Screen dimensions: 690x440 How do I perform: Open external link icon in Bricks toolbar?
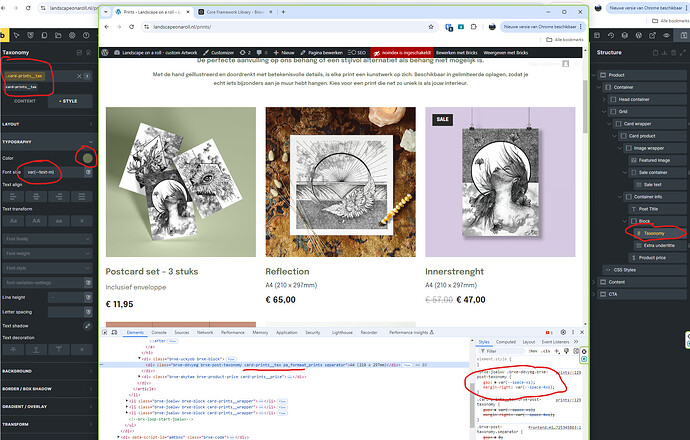coord(652,35)
